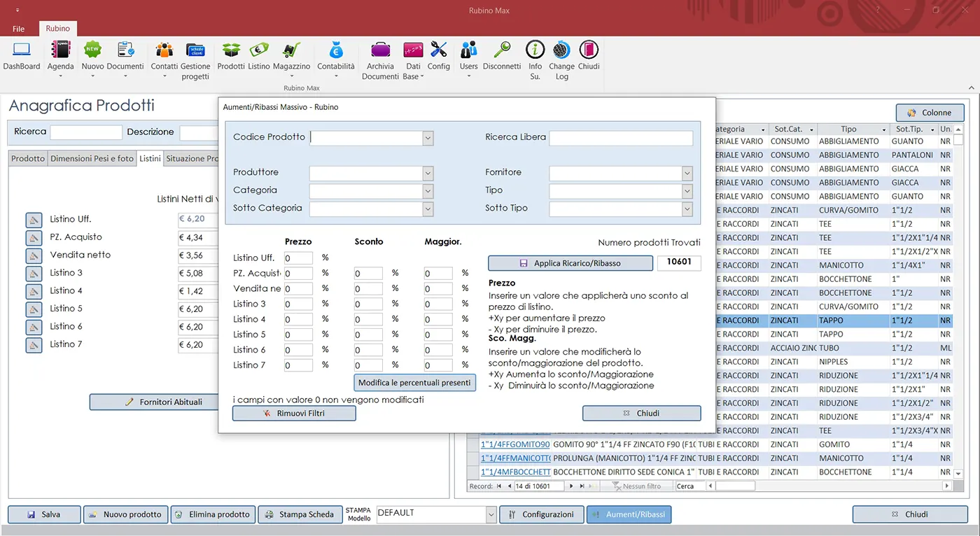The width and height of the screenshot is (980, 536).
Task: Click Modifica le percentuali presenti
Action: [415, 383]
